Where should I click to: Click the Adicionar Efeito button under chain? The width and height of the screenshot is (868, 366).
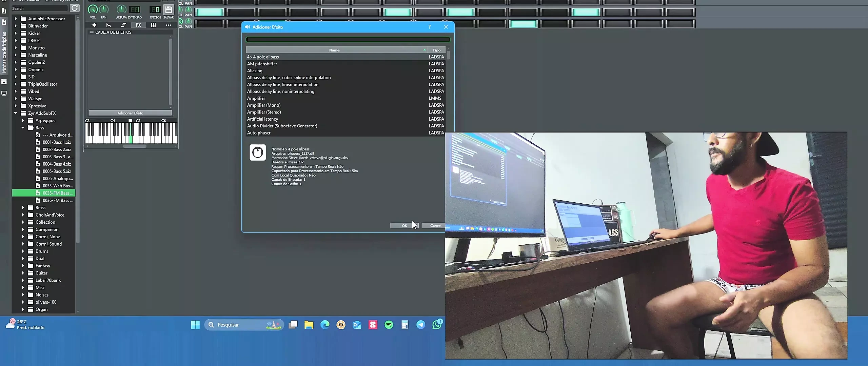click(x=130, y=113)
